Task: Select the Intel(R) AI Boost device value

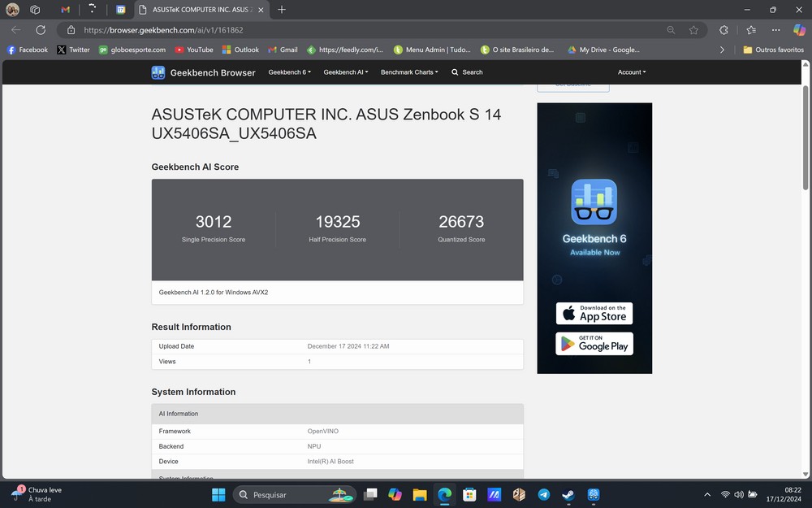Action: 330,462
